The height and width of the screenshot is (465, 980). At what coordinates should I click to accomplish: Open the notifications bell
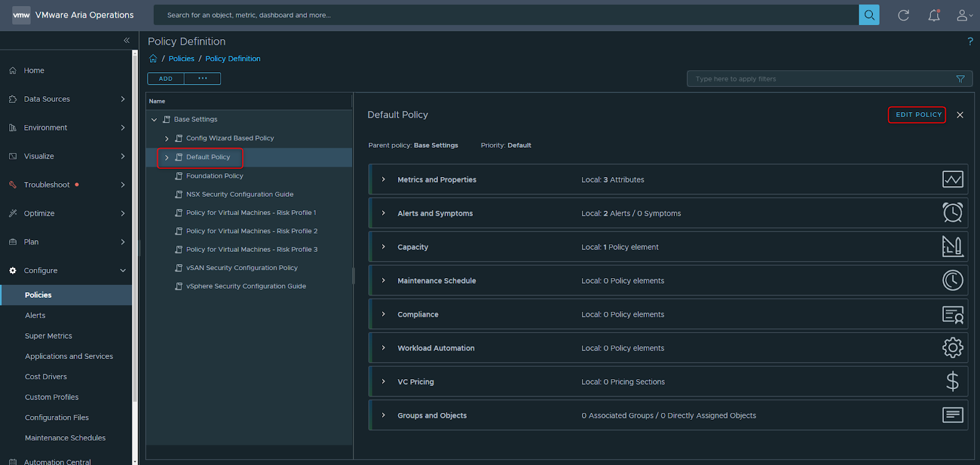pyautogui.click(x=934, y=15)
